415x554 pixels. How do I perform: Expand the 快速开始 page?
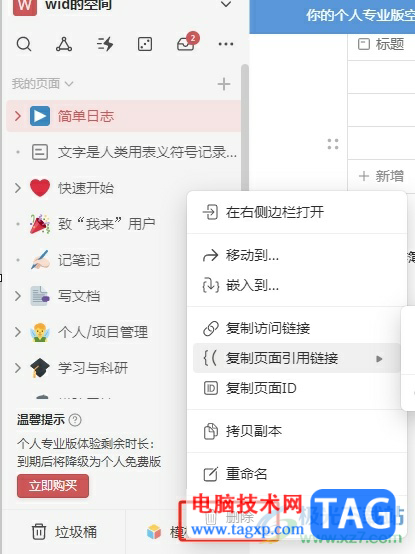[x=18, y=188]
